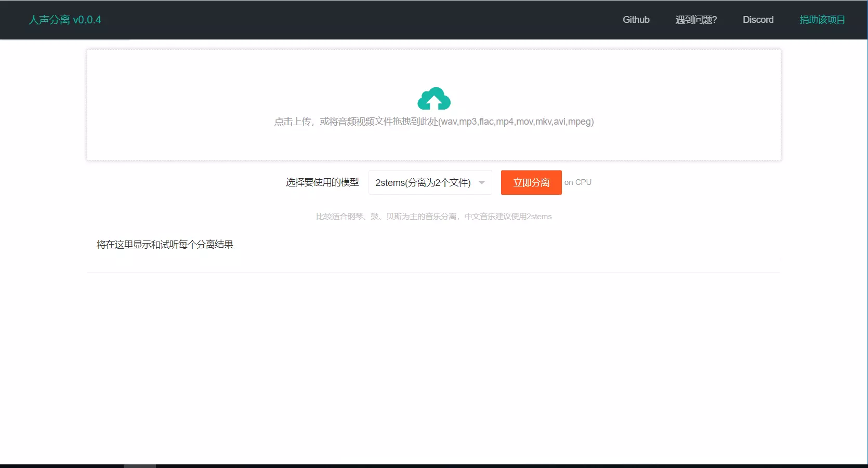The image size is (868, 468).
Task: Click the 人声分离 title in header
Action: click(49, 20)
